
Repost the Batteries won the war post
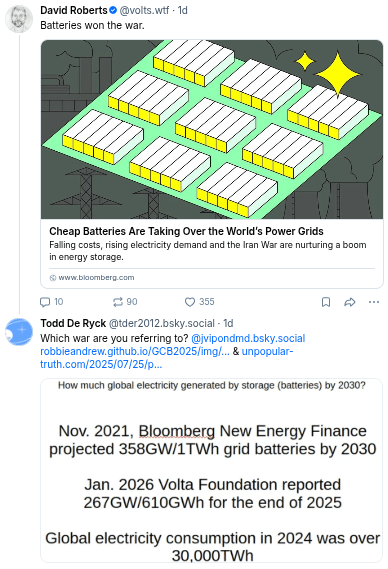(x=125, y=302)
